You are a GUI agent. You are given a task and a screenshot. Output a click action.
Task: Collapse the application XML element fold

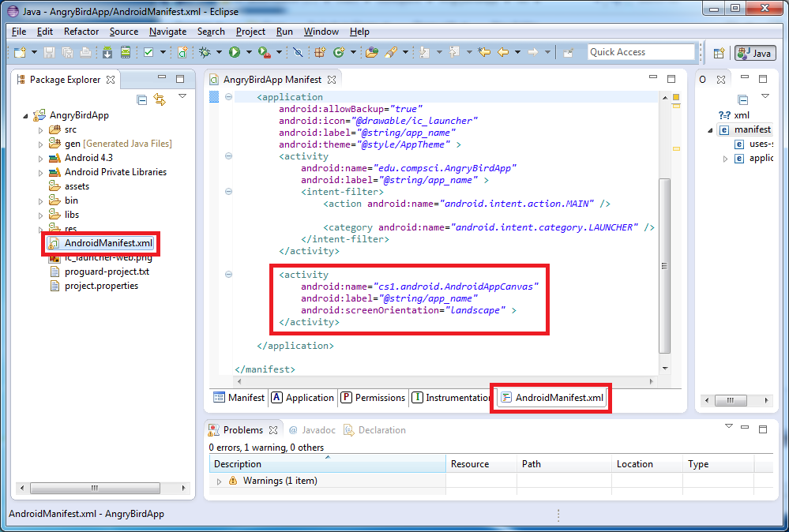228,97
